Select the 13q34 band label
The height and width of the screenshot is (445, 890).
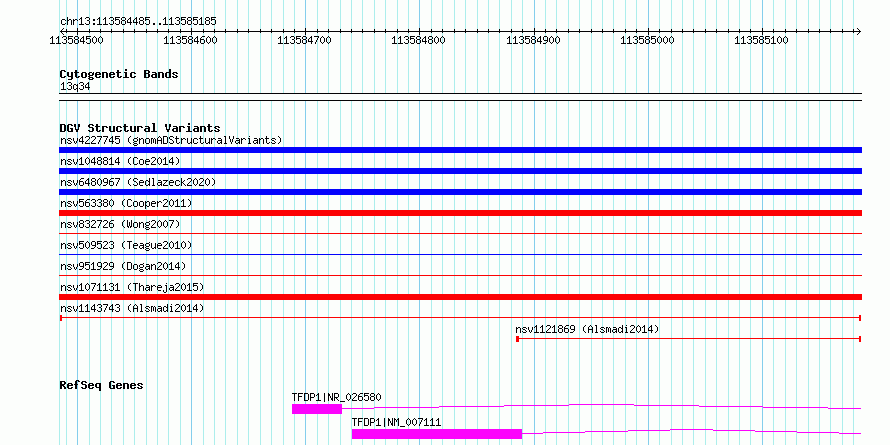point(75,86)
